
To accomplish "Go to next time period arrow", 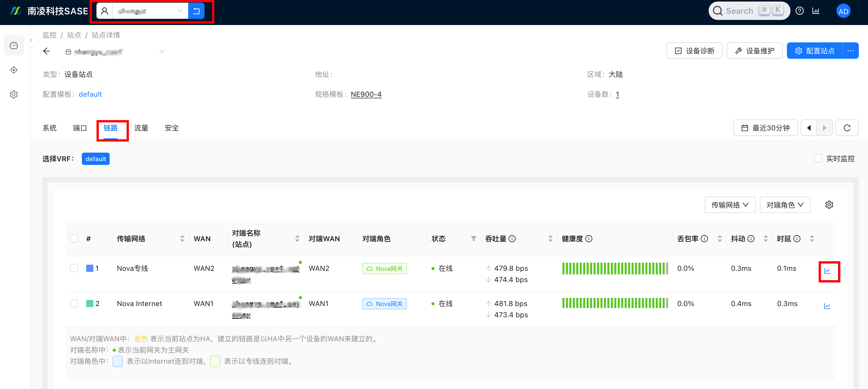I will click(825, 128).
